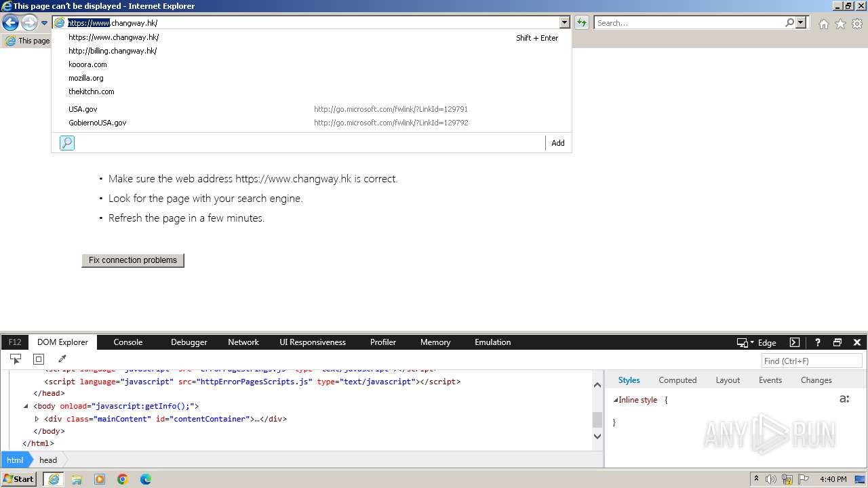Expand the div mainContent node

pyautogui.click(x=37, y=419)
